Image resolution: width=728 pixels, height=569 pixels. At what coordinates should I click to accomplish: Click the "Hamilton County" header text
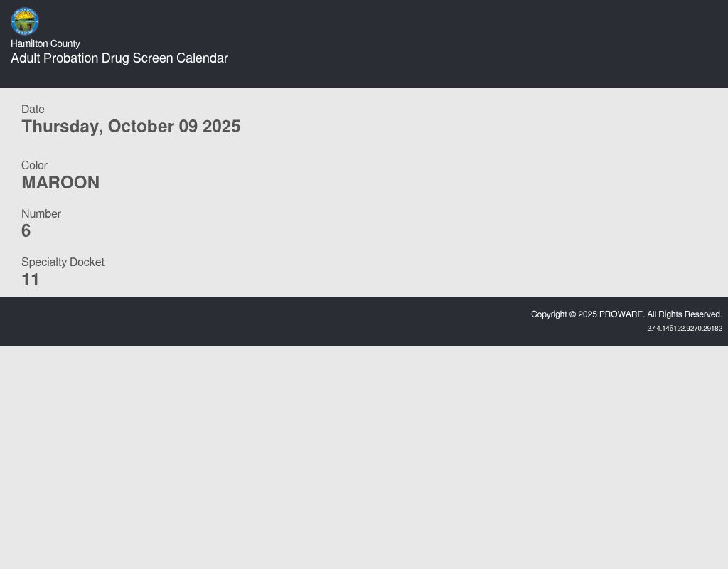coord(45,43)
